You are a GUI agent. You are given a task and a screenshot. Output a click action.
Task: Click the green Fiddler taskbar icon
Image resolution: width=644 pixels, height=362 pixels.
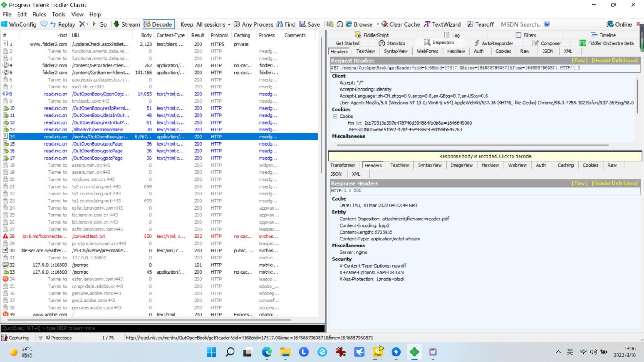coord(414,352)
